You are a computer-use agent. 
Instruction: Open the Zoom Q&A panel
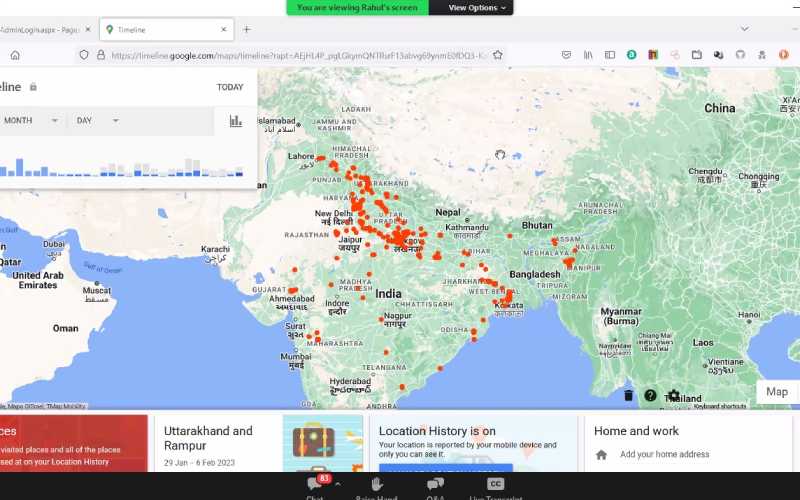pos(435,486)
